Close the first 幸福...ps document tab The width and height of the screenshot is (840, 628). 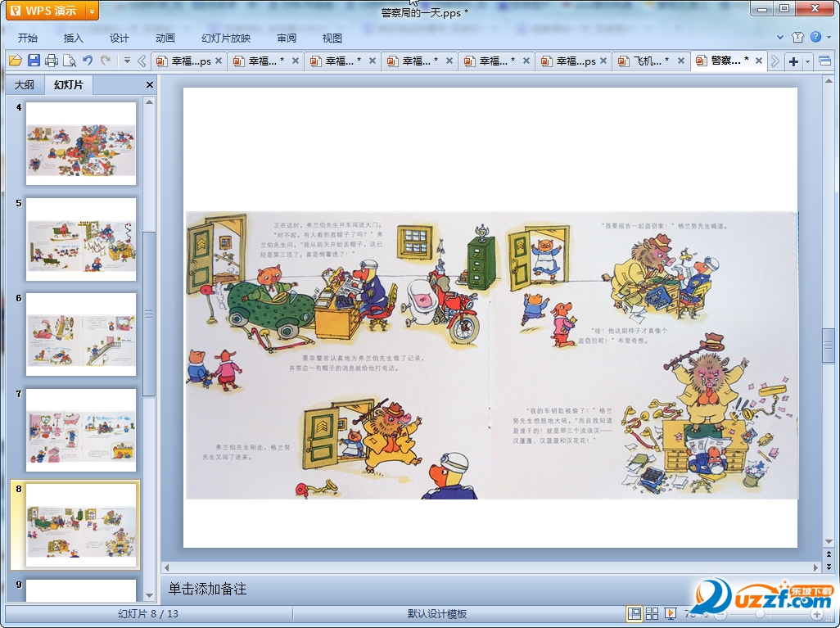[x=219, y=61]
